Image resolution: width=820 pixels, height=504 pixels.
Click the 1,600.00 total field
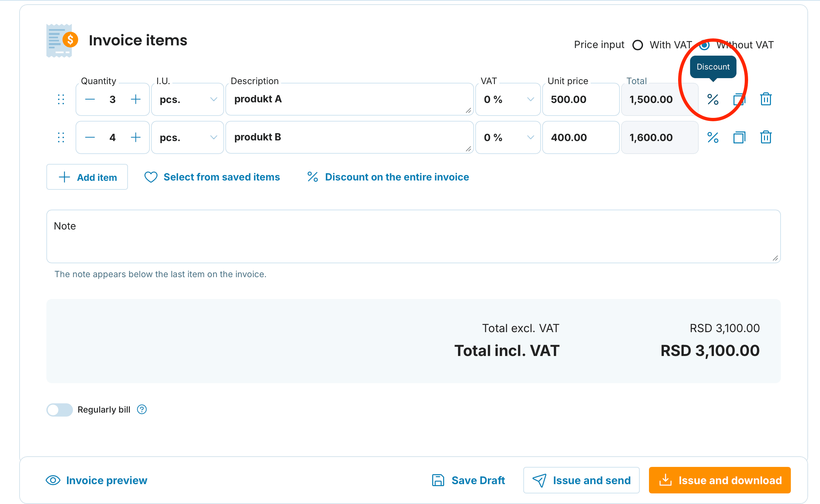tap(660, 137)
